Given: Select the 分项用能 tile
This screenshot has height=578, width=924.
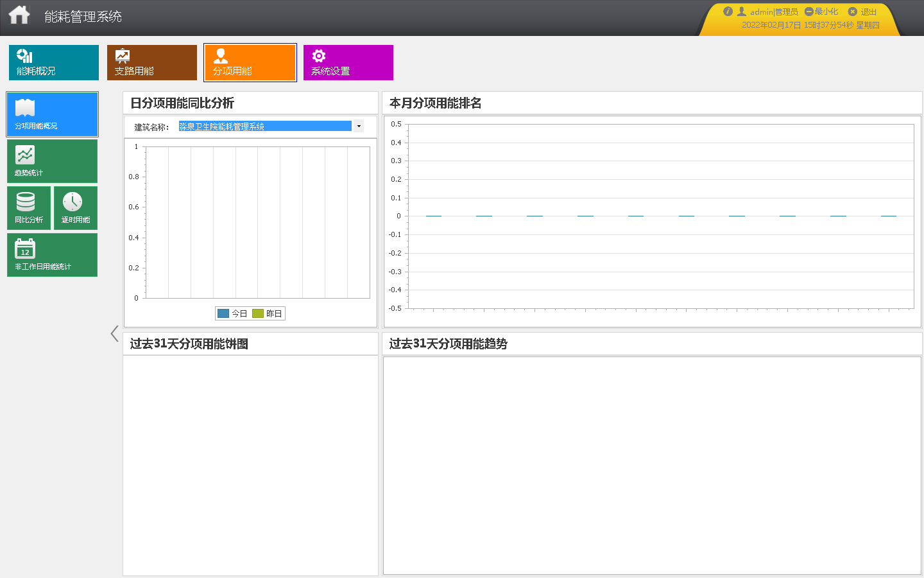Looking at the screenshot, I should (x=250, y=62).
